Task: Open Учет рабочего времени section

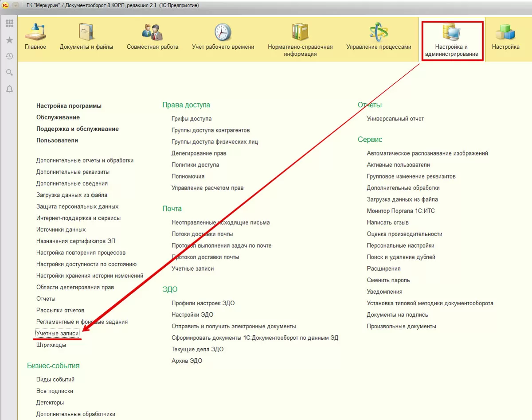Action: (x=223, y=37)
